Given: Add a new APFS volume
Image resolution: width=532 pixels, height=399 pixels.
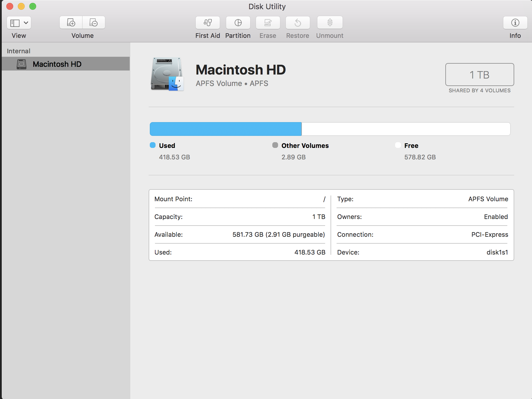Looking at the screenshot, I should (71, 22).
